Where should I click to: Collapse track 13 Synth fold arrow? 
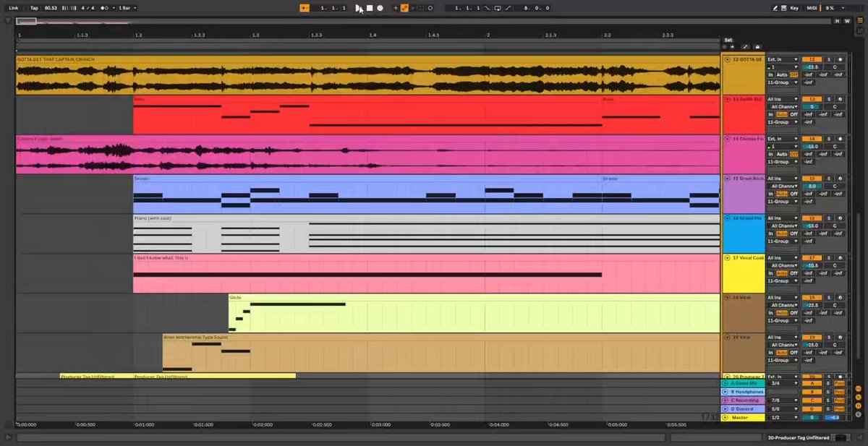pos(727,99)
